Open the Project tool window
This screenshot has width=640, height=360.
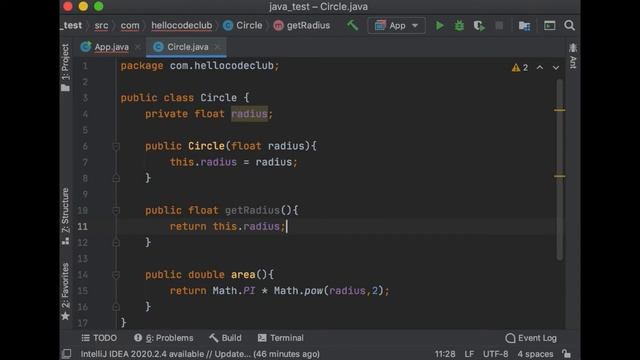click(x=65, y=67)
